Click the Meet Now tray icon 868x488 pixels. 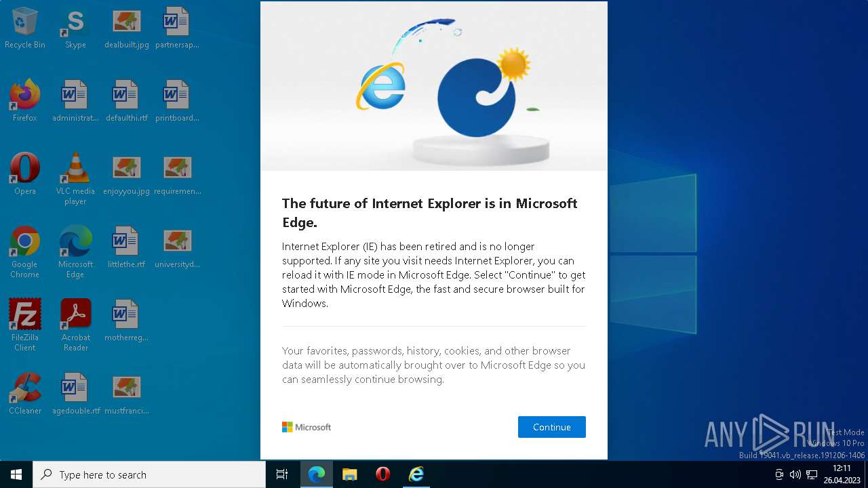tap(779, 474)
